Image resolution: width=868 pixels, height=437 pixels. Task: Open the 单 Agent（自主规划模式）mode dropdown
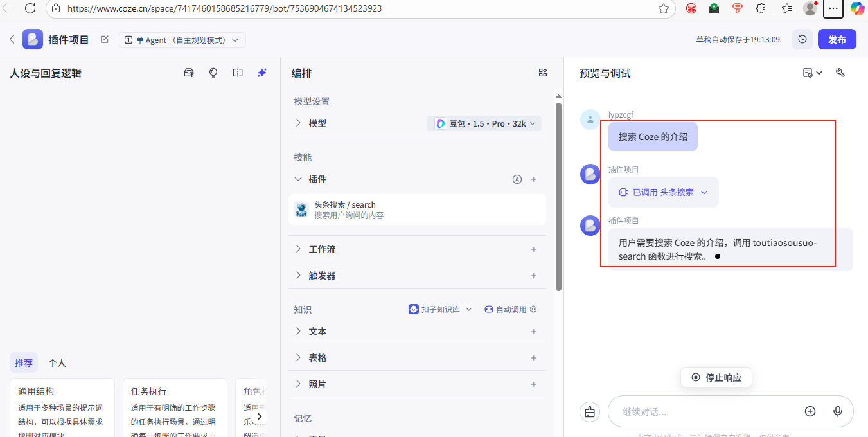(x=182, y=40)
